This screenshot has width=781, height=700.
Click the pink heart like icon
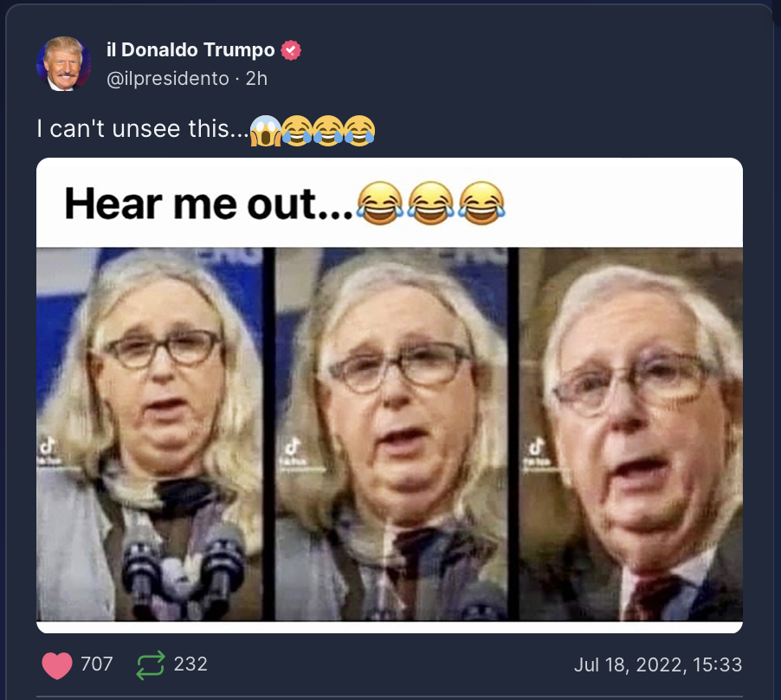click(57, 665)
